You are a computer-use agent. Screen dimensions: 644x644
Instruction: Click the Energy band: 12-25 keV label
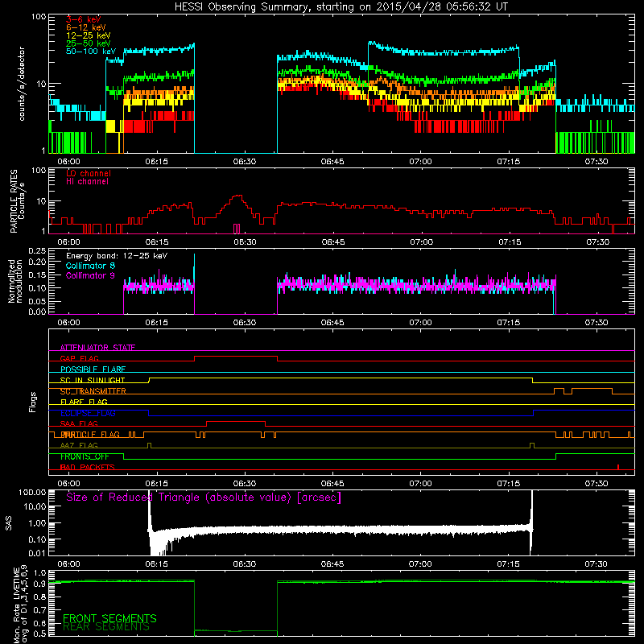point(117,256)
